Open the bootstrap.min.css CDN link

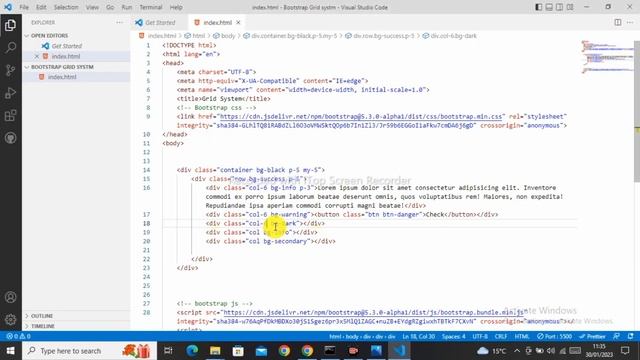point(361,117)
